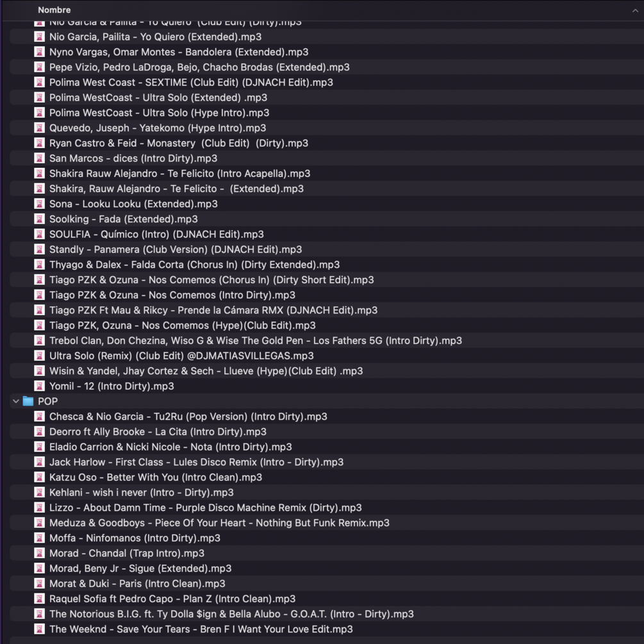Select The Notorious B.I.G. G.O.A.T. (Intro - Dirty).mp3
Image resolution: width=644 pixels, height=644 pixels.
(x=231, y=615)
